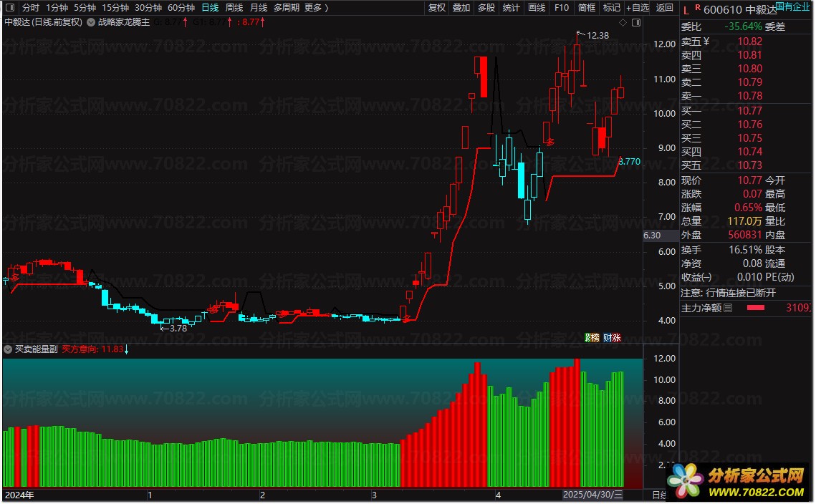
Task: Click the 标记 mark button
Action: tap(612, 7)
